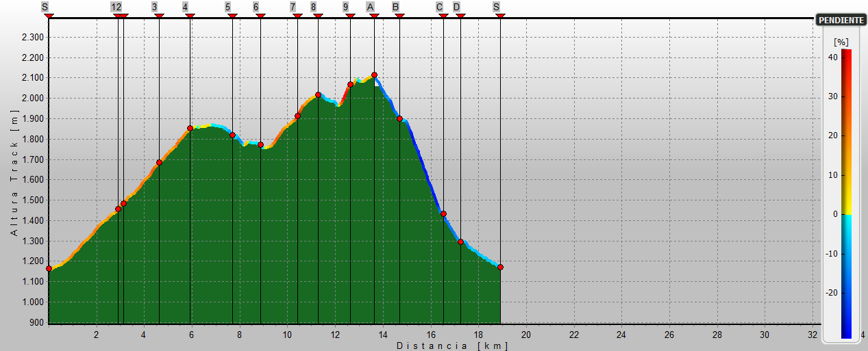Screen dimensions: 868x351
Task: Click the Distancia [km] axis label
Action: tap(452, 346)
